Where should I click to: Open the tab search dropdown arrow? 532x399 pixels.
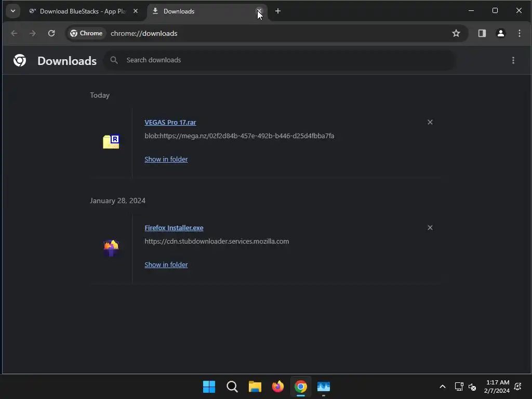coord(13,11)
